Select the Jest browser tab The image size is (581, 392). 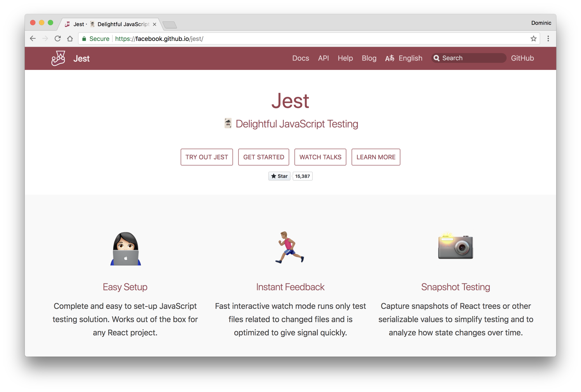tap(110, 24)
